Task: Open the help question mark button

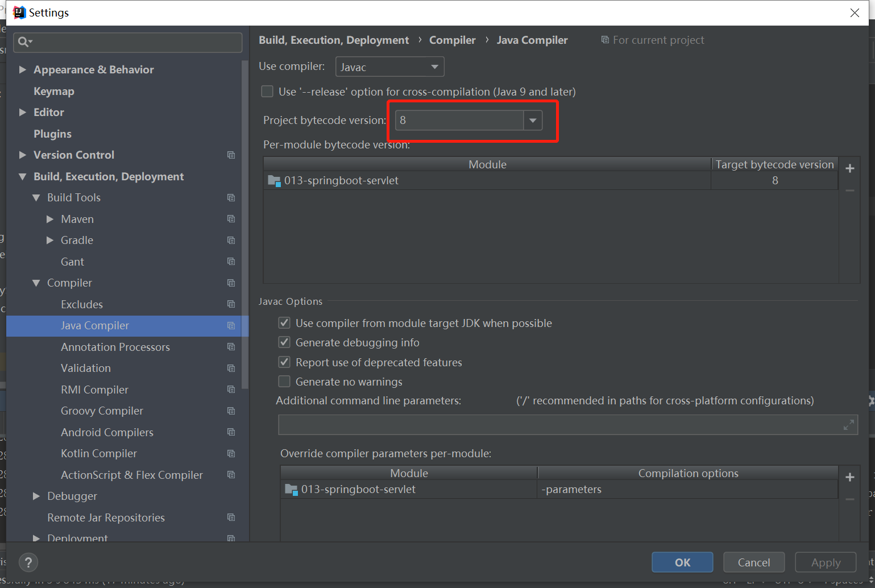Action: pyautogui.click(x=28, y=562)
